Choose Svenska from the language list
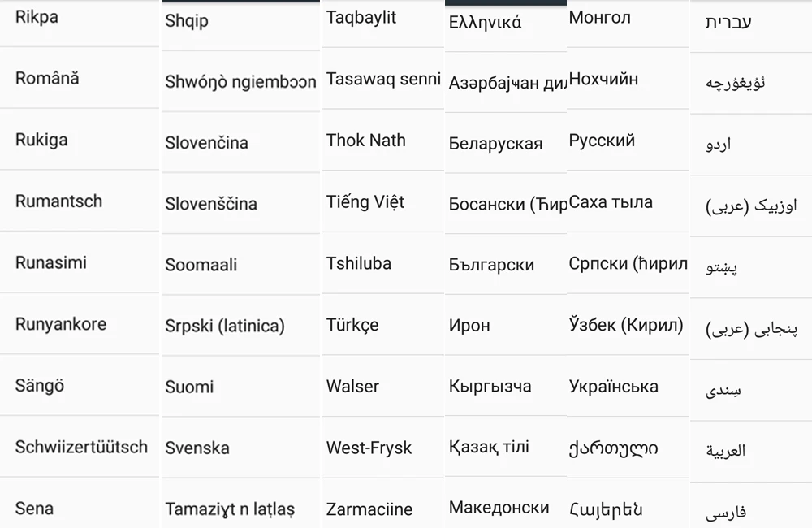The width and height of the screenshot is (812, 528). (x=241, y=448)
